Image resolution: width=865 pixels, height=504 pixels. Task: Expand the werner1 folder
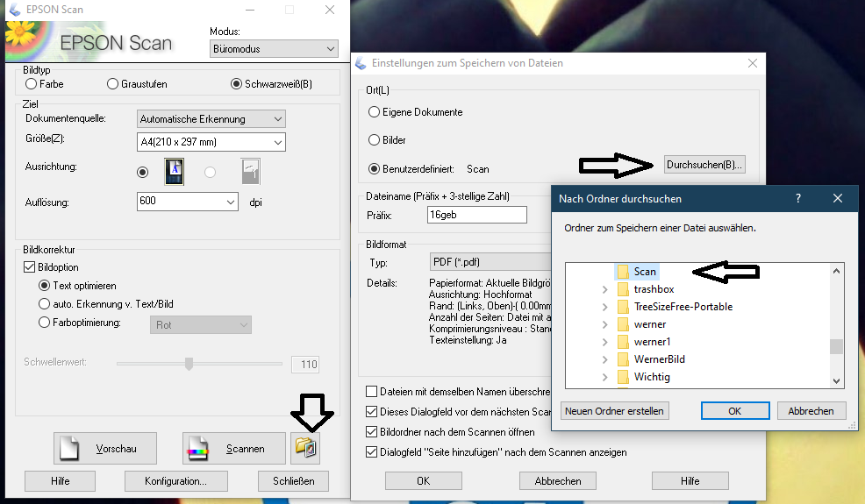pos(605,343)
